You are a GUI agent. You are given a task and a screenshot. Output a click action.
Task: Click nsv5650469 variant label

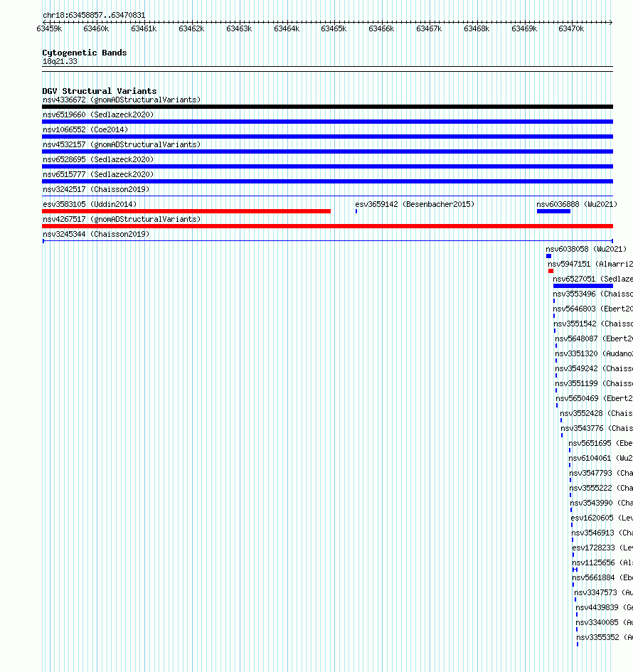(x=595, y=398)
